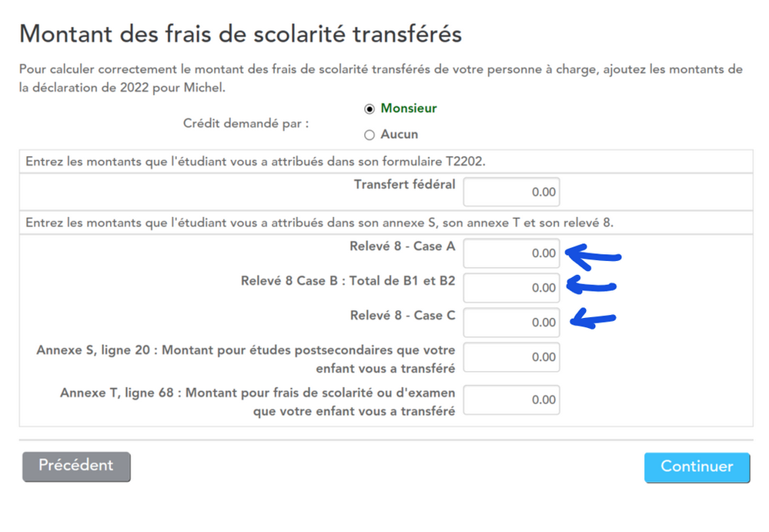The height and width of the screenshot is (532, 769).
Task: Go back with the Précédent button
Action: (x=76, y=467)
